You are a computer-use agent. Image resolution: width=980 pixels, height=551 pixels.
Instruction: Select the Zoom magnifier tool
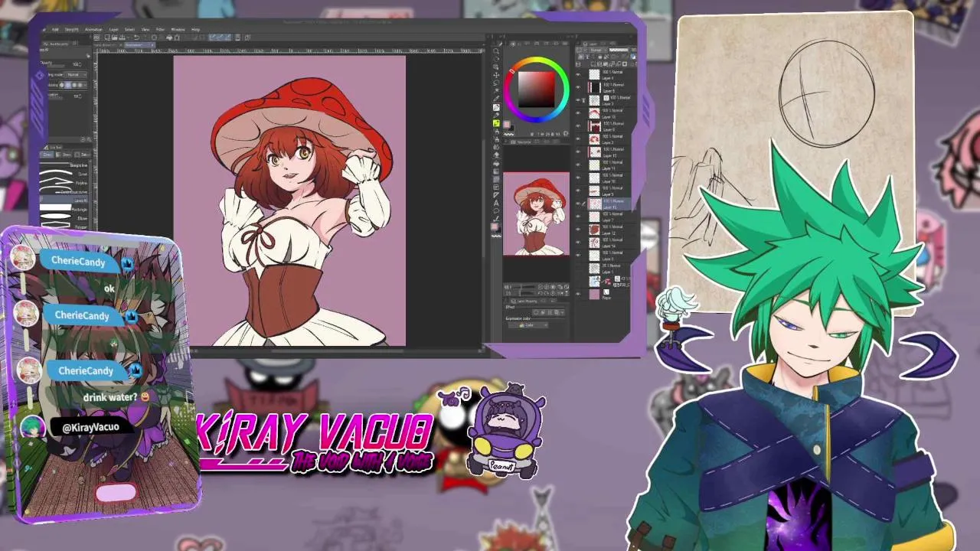click(x=496, y=51)
